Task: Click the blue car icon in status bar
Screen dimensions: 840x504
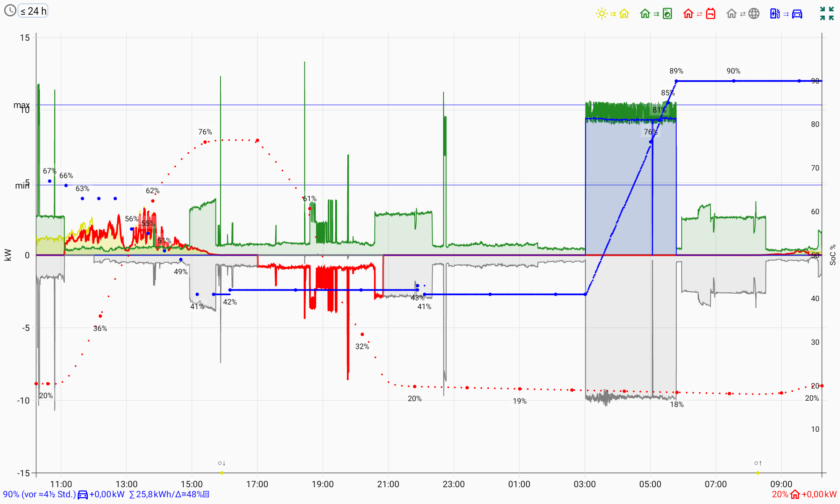Action: (x=83, y=495)
